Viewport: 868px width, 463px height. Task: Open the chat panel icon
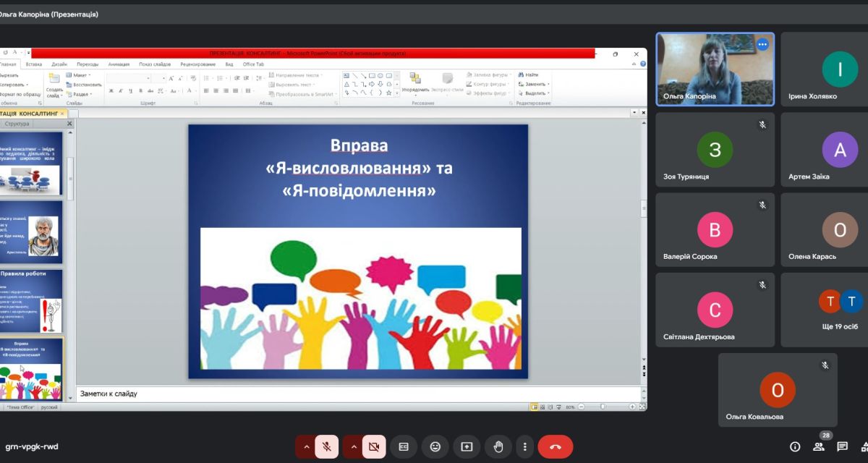tap(842, 447)
